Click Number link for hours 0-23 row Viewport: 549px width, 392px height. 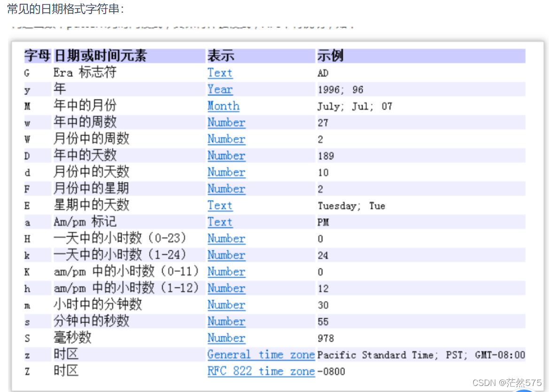coord(226,238)
